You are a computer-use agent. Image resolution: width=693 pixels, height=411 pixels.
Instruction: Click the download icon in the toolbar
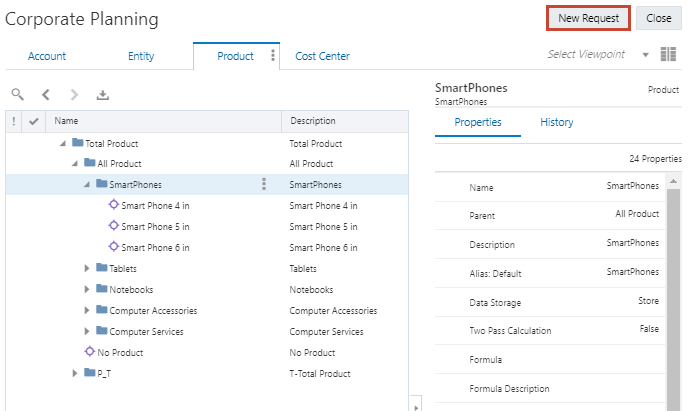[x=103, y=95]
